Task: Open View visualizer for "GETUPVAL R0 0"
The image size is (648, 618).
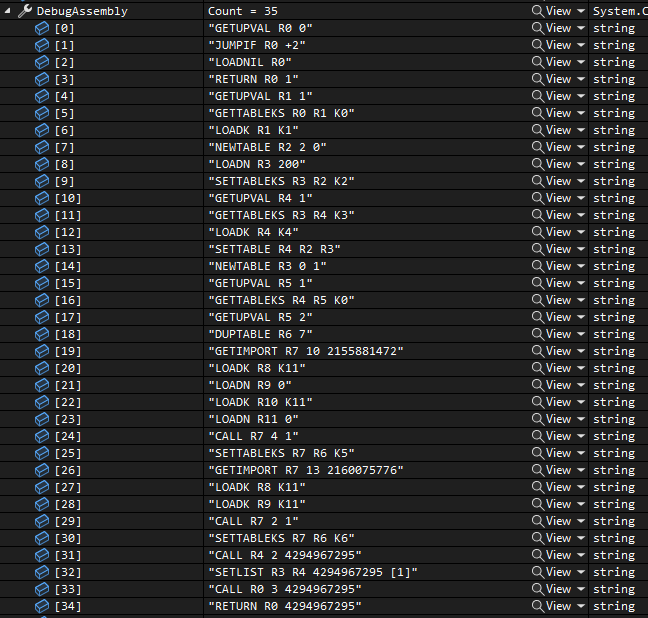Action: point(551,28)
